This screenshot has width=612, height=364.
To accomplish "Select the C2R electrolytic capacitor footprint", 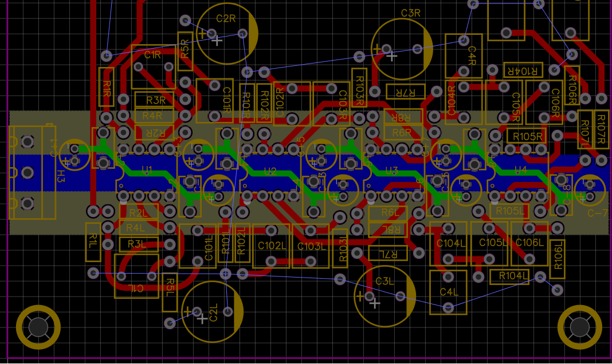I will (227, 34).
